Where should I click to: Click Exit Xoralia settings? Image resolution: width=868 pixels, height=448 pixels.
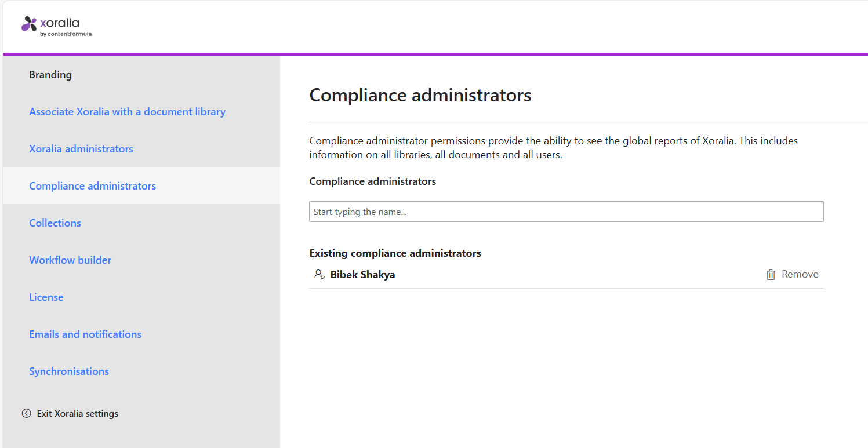(x=77, y=413)
